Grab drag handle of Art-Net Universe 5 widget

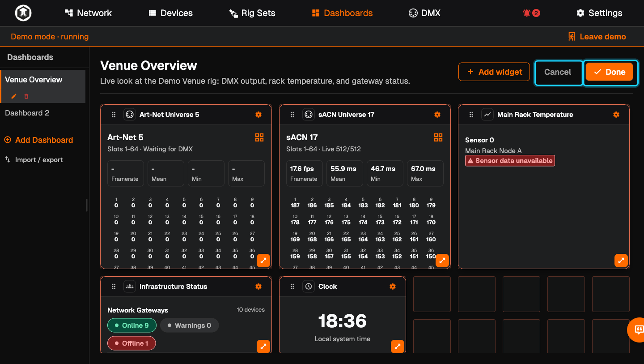click(114, 115)
